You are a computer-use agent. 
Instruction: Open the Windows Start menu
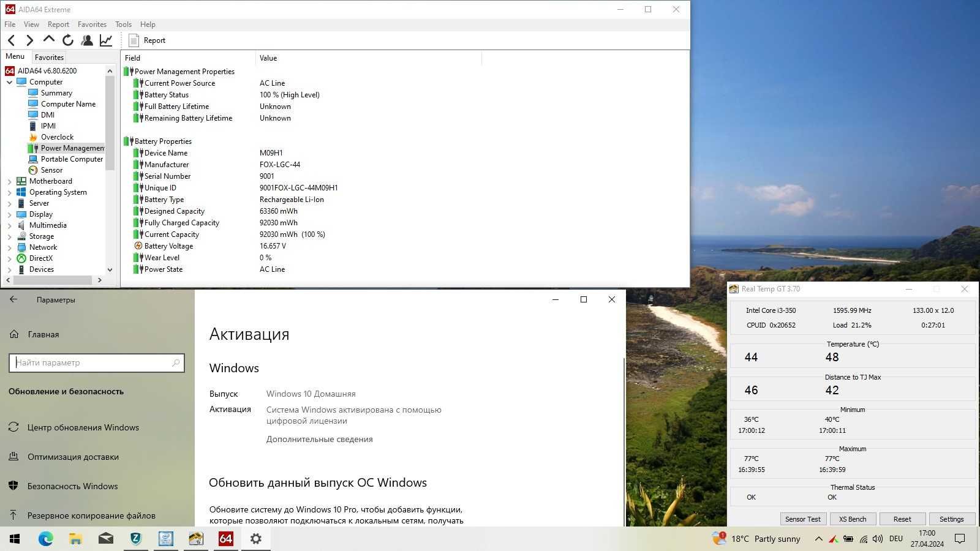[x=15, y=539]
